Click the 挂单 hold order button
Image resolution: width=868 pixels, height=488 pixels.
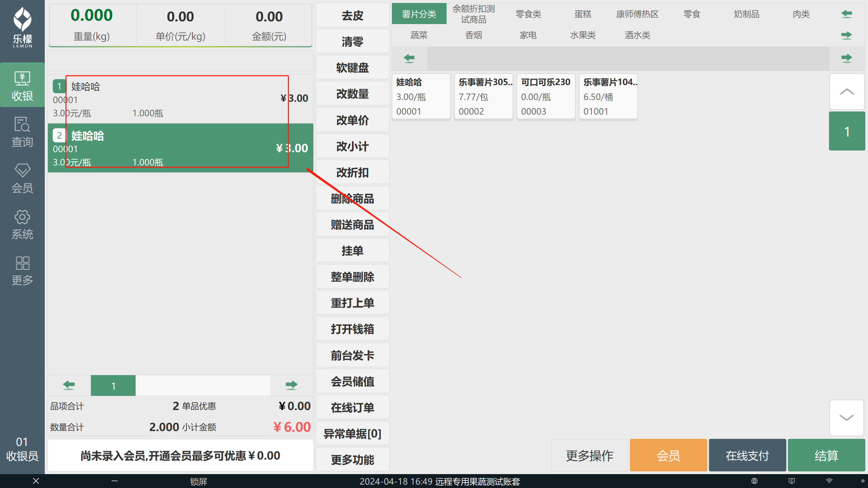click(353, 250)
